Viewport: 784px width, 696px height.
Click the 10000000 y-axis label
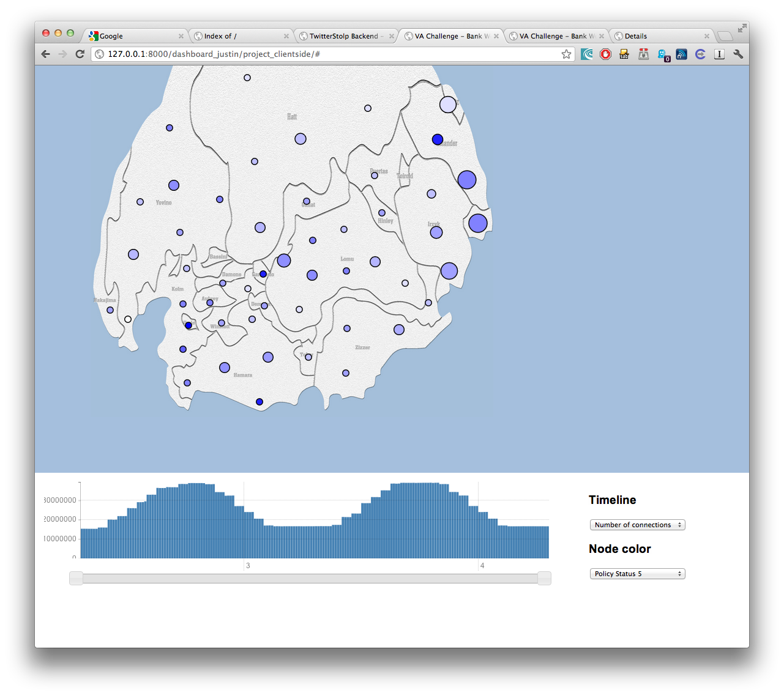[x=60, y=539]
